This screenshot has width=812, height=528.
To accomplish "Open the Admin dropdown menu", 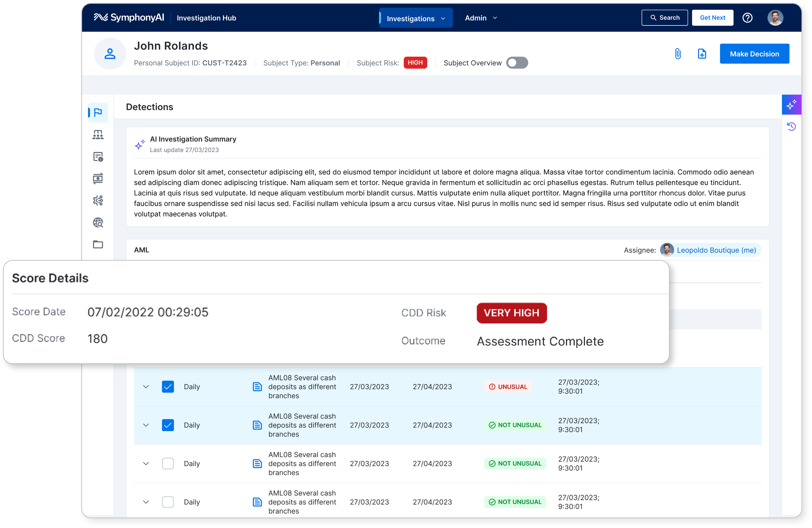I will click(480, 17).
